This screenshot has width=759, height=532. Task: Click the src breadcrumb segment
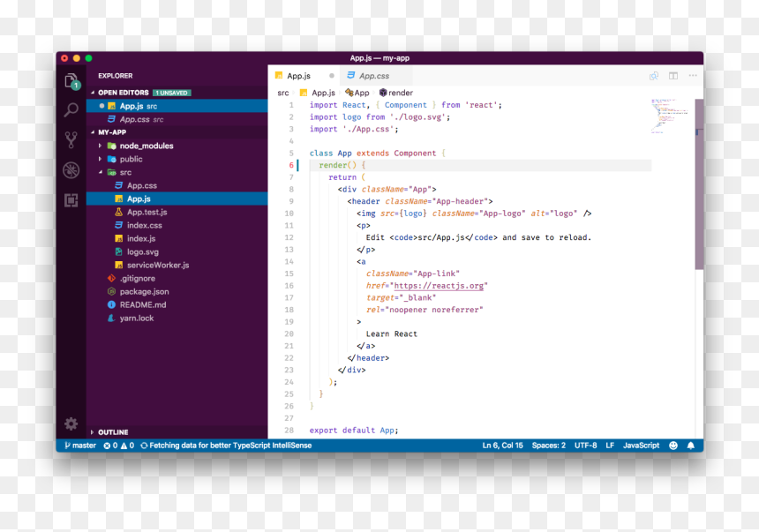(283, 93)
